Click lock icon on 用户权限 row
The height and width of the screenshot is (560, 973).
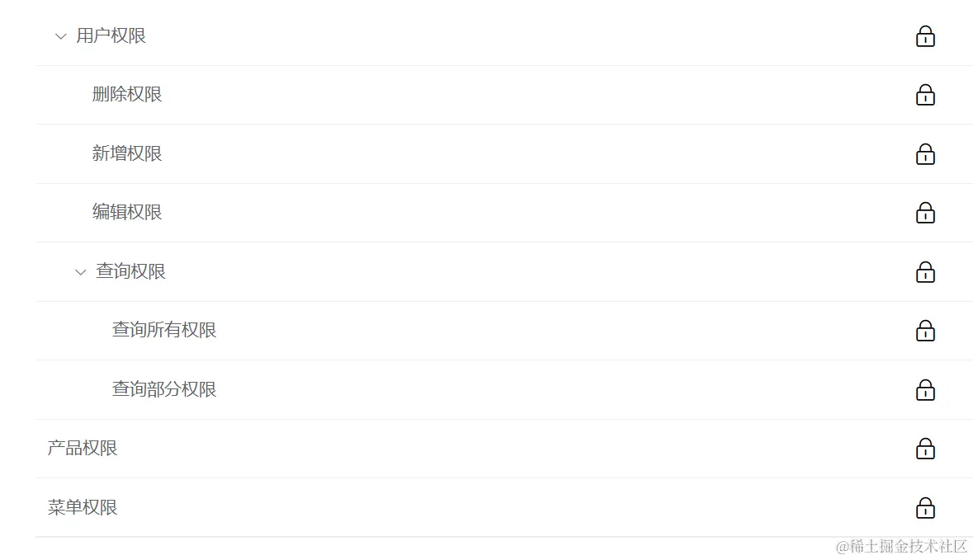(925, 36)
